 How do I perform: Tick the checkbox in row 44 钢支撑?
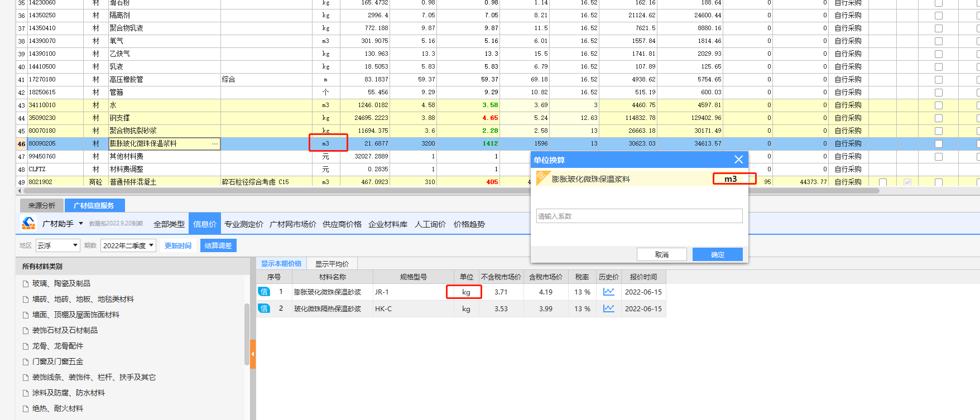[939, 118]
